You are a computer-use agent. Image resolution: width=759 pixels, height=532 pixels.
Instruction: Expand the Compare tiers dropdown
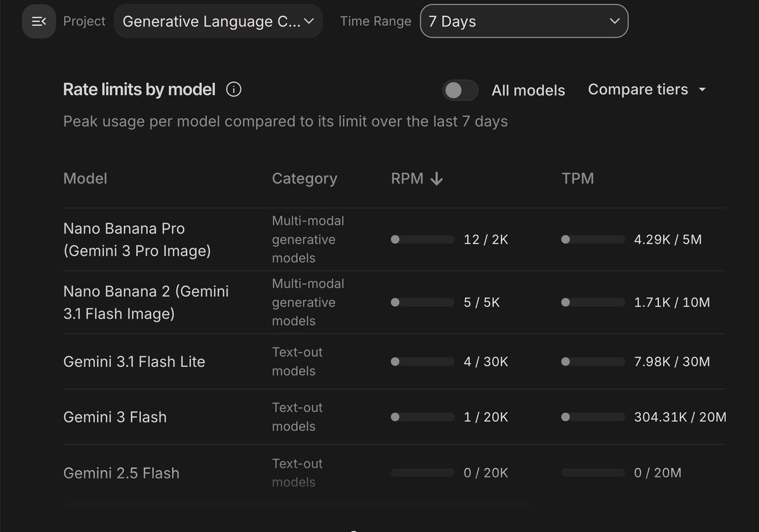(x=647, y=90)
